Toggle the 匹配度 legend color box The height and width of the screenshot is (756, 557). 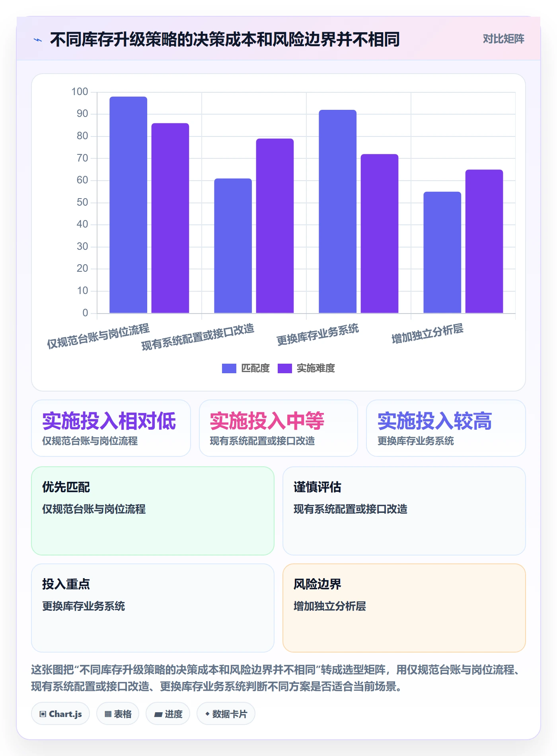(229, 368)
